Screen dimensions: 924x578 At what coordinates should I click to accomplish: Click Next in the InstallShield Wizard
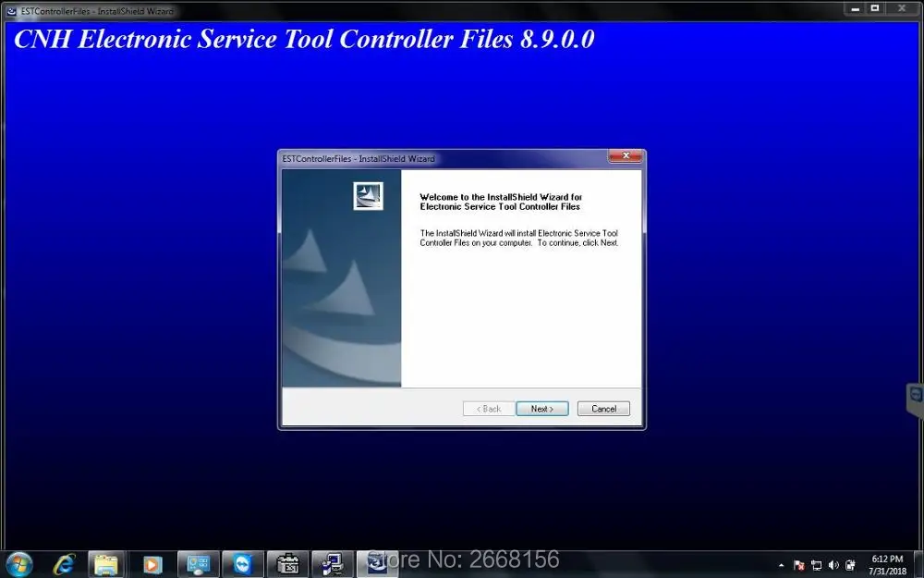click(542, 409)
